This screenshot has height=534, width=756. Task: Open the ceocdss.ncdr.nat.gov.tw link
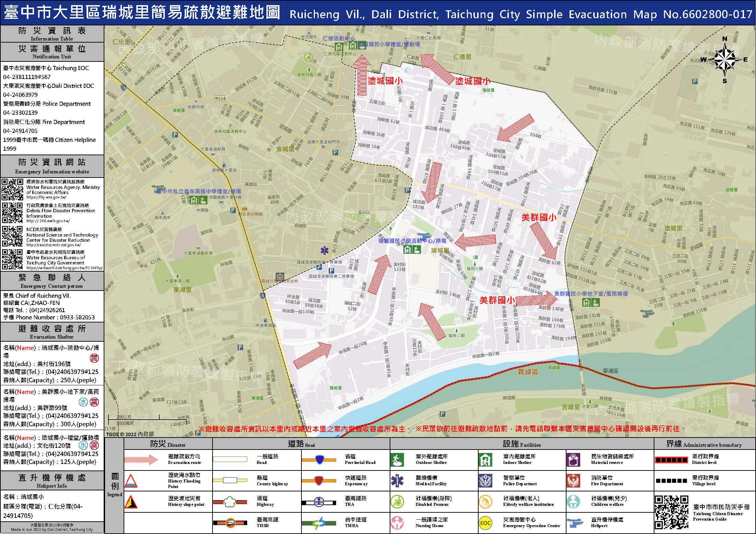tap(54, 245)
